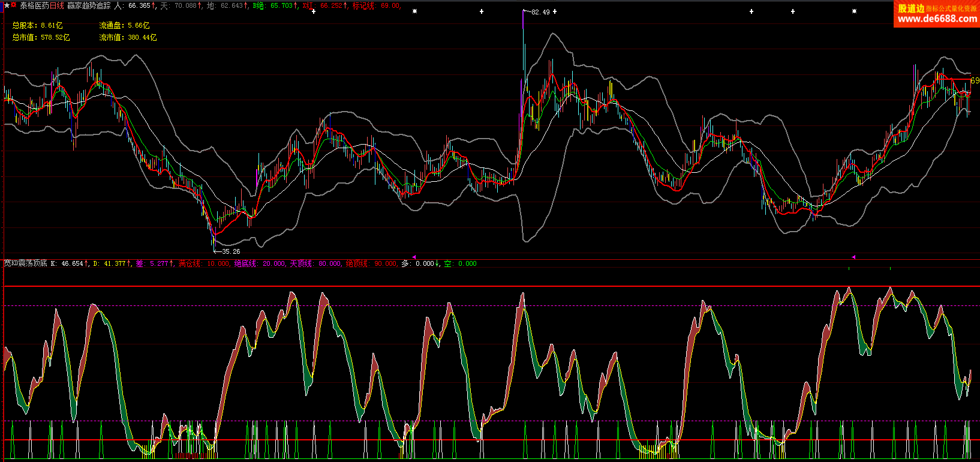This screenshot has width=980, height=462.
Task: Switch period via the red 日线 label
Action: click(56, 5)
